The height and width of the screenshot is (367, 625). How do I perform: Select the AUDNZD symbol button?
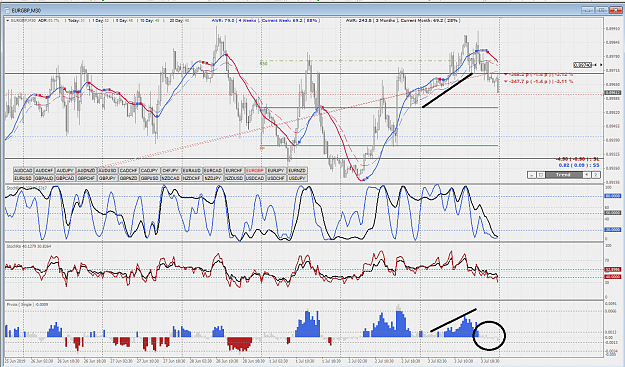(x=87, y=171)
